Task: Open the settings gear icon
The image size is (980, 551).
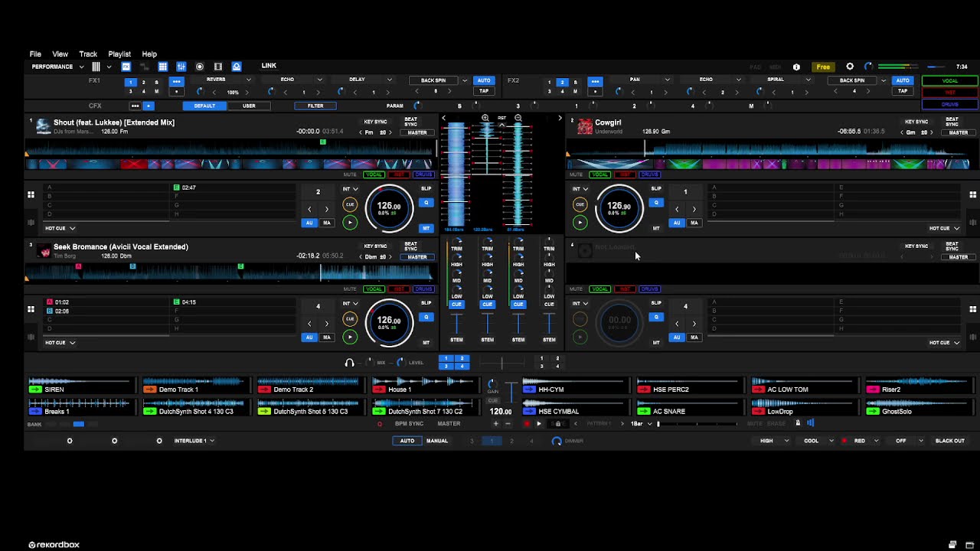Action: point(850,67)
